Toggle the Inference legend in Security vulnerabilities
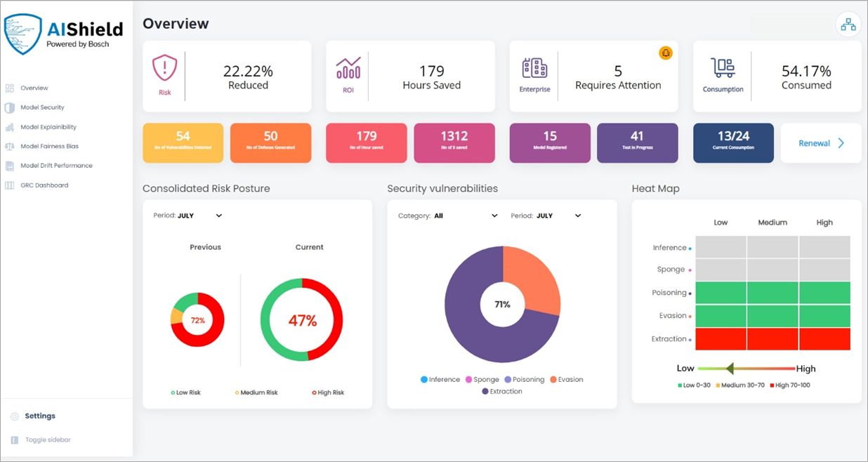Viewport: 868px width, 462px height. tap(440, 379)
